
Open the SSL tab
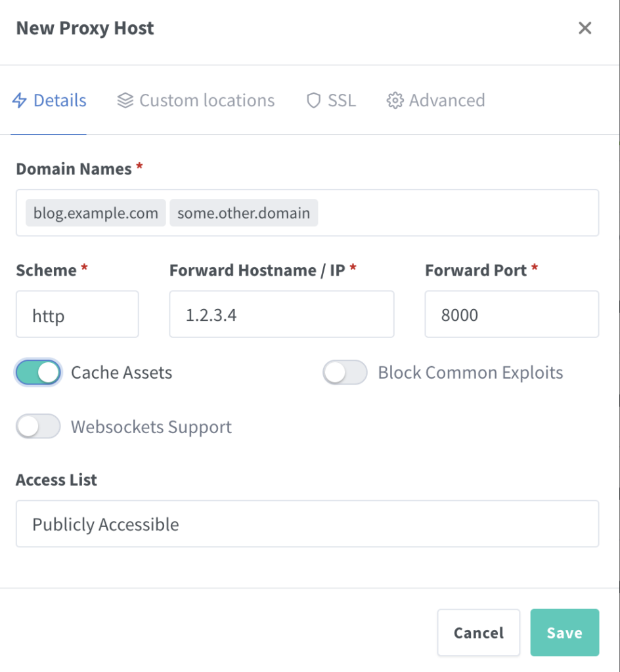click(342, 101)
